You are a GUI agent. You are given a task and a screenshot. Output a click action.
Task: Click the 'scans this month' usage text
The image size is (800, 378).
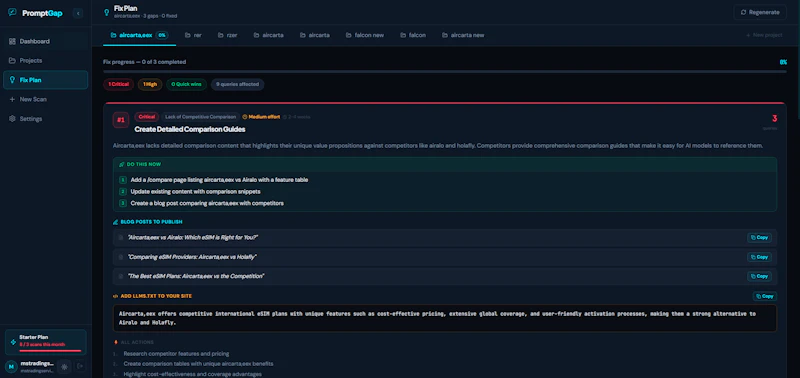click(43, 345)
